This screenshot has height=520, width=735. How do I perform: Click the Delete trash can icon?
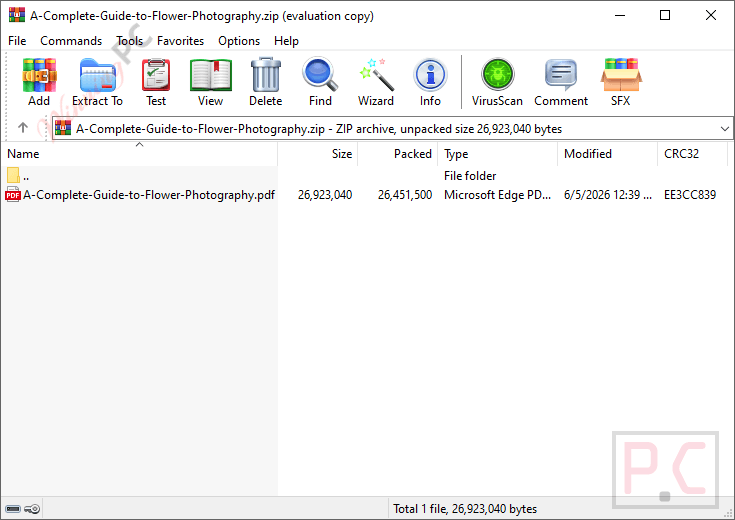(x=266, y=75)
